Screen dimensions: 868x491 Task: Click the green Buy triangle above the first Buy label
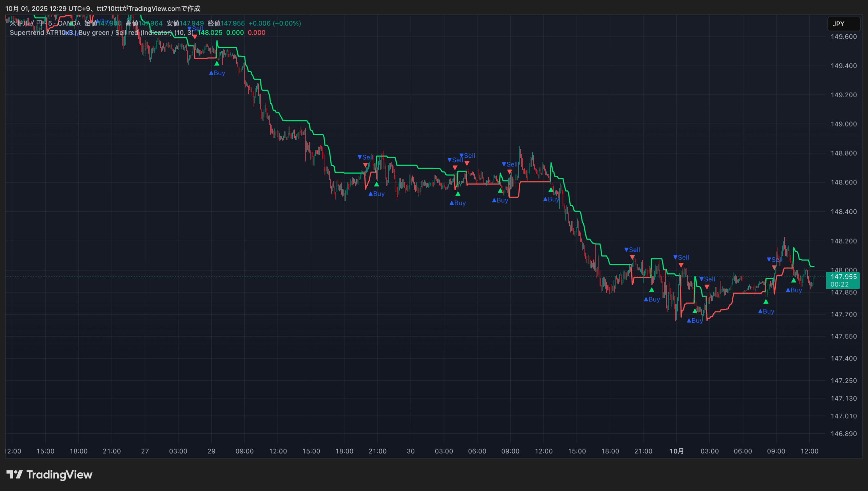tap(217, 63)
